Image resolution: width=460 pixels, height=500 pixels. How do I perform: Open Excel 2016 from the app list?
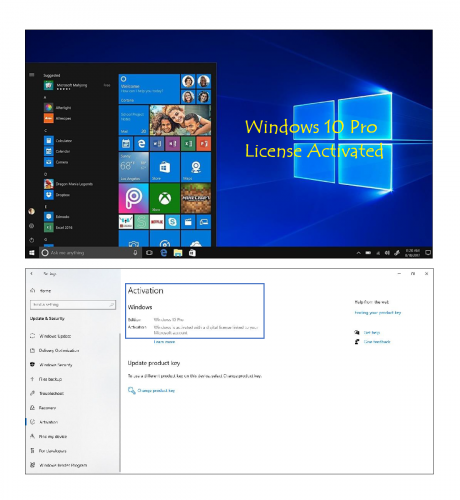tap(59, 227)
